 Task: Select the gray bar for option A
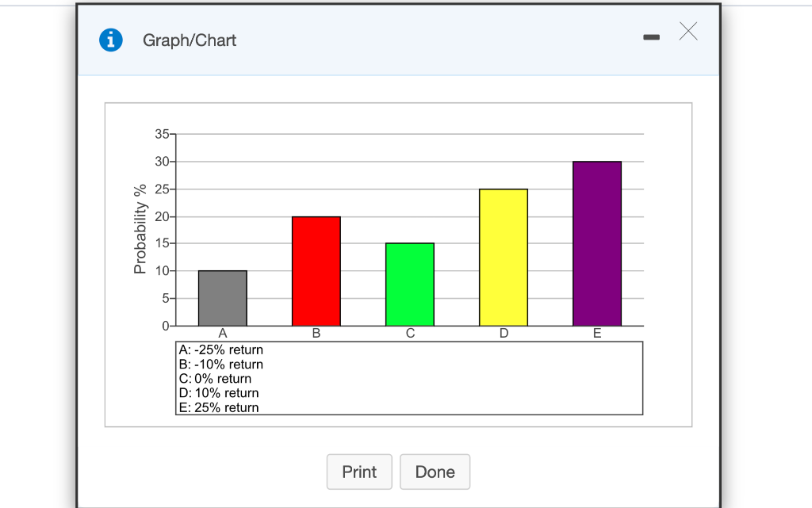click(x=223, y=297)
